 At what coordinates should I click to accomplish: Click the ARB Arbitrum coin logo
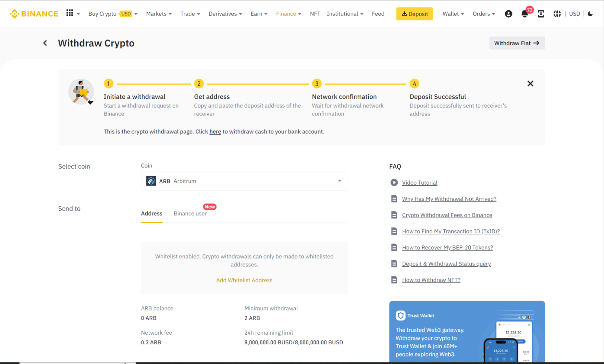coord(151,181)
